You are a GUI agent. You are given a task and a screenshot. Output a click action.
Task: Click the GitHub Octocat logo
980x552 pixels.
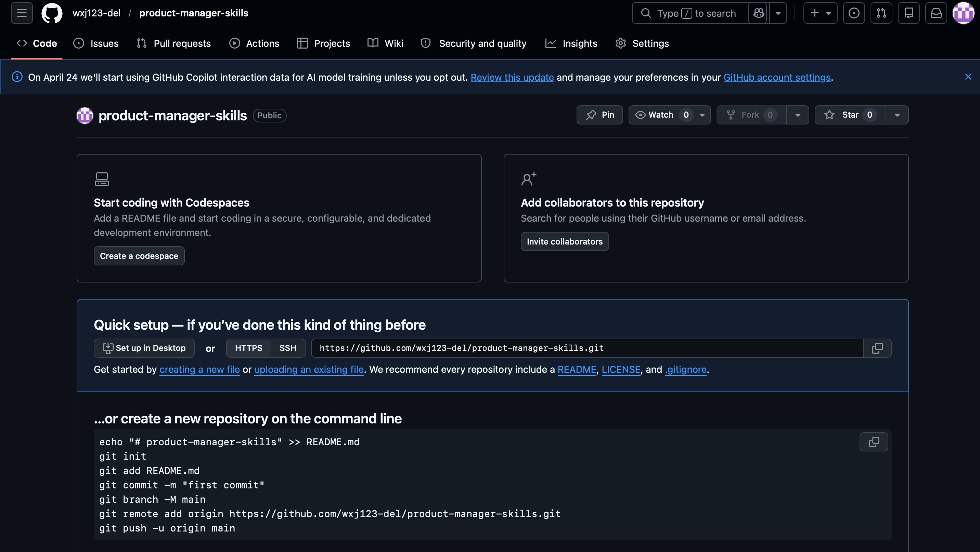tap(52, 13)
